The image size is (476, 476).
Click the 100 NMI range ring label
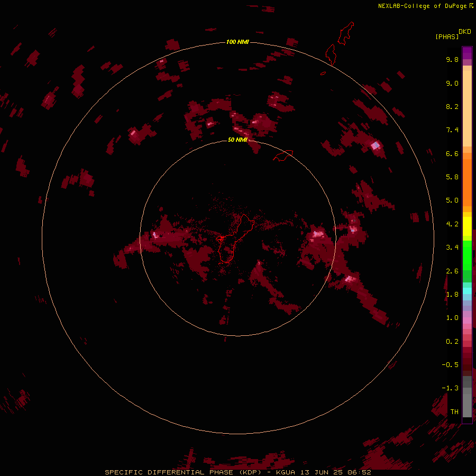click(237, 42)
